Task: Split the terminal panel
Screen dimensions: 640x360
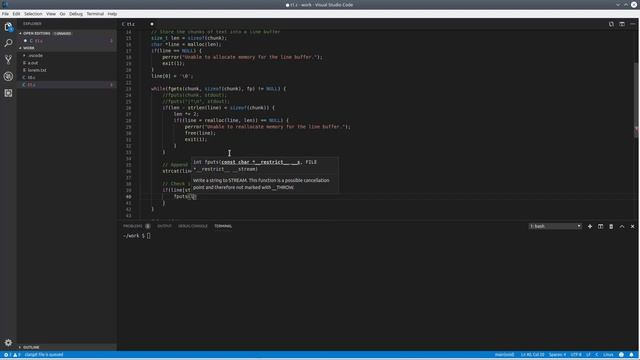Action: tap(600, 226)
